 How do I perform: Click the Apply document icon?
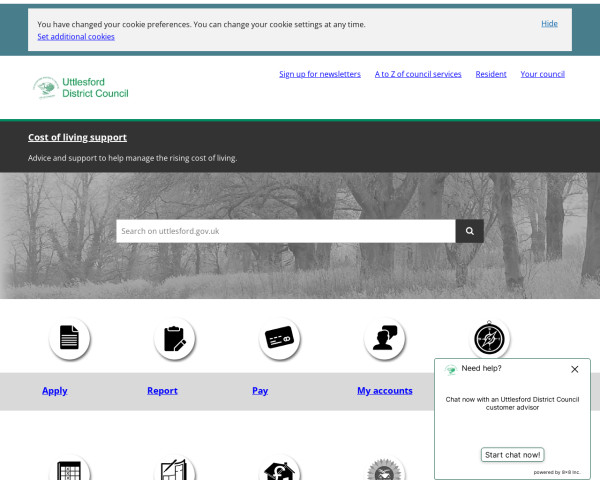[x=69, y=339]
